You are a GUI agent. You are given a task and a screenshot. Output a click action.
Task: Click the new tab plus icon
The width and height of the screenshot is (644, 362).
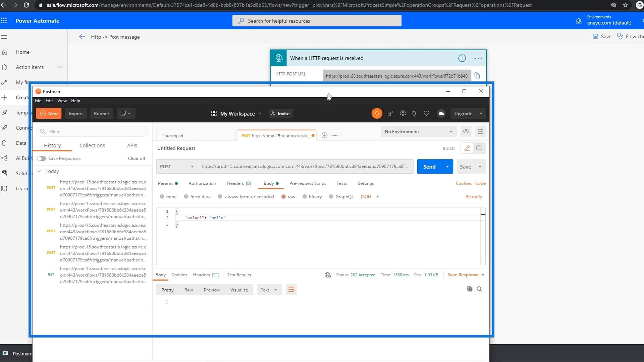(x=324, y=135)
